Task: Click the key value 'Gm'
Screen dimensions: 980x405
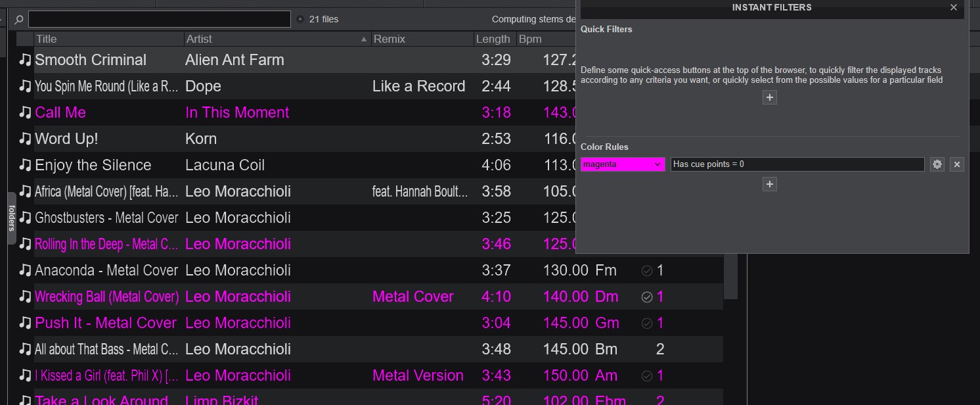Action: point(607,323)
